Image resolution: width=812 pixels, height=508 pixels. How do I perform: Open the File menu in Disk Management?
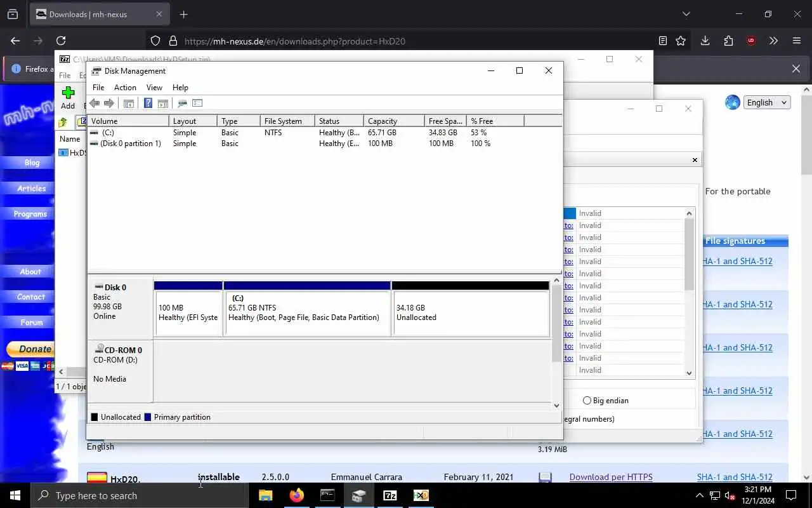[x=98, y=88]
